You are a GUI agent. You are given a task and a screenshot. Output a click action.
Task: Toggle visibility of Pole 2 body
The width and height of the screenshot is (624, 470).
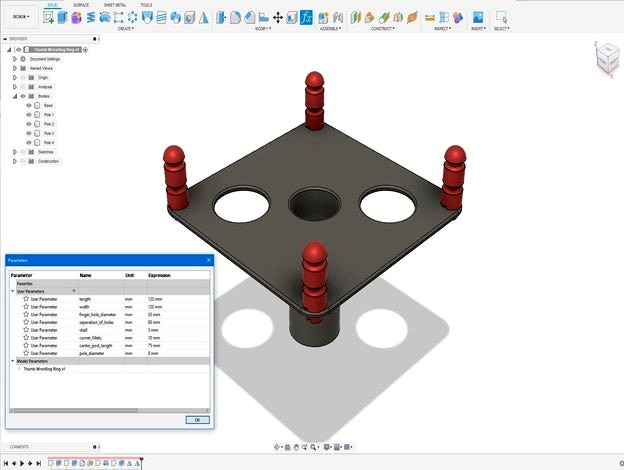pos(29,124)
